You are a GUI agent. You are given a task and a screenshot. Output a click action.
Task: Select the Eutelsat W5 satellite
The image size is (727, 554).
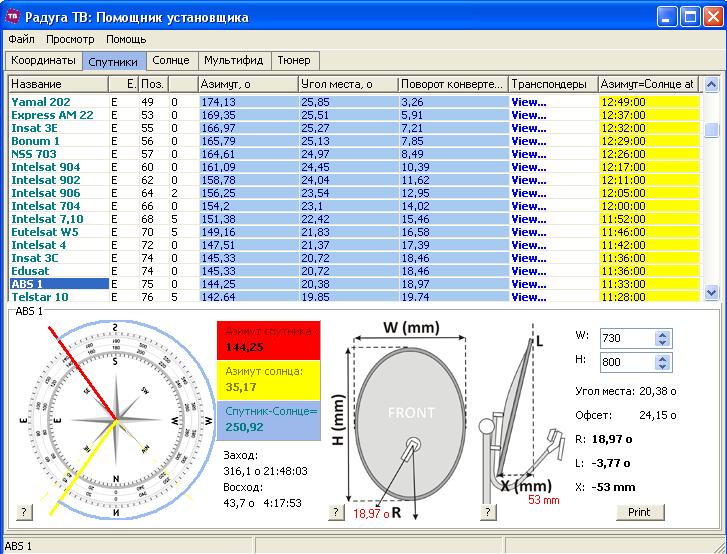(45, 232)
